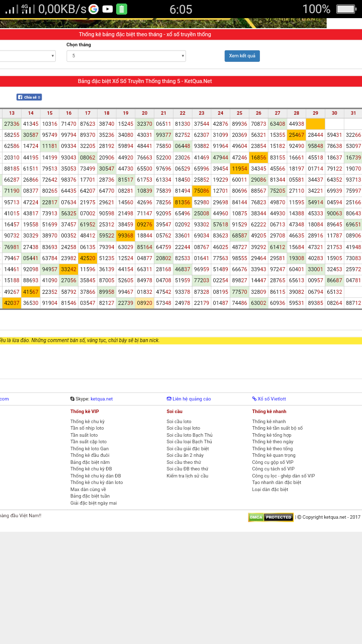Open the empty dropdown beside the month selector
This screenshot has height=644, width=362.
[x=28, y=56]
